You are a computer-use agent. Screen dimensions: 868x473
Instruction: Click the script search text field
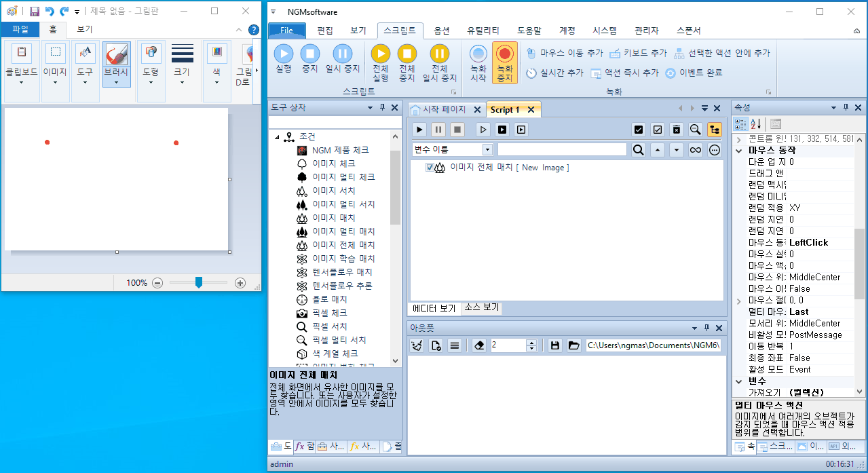[562, 149]
